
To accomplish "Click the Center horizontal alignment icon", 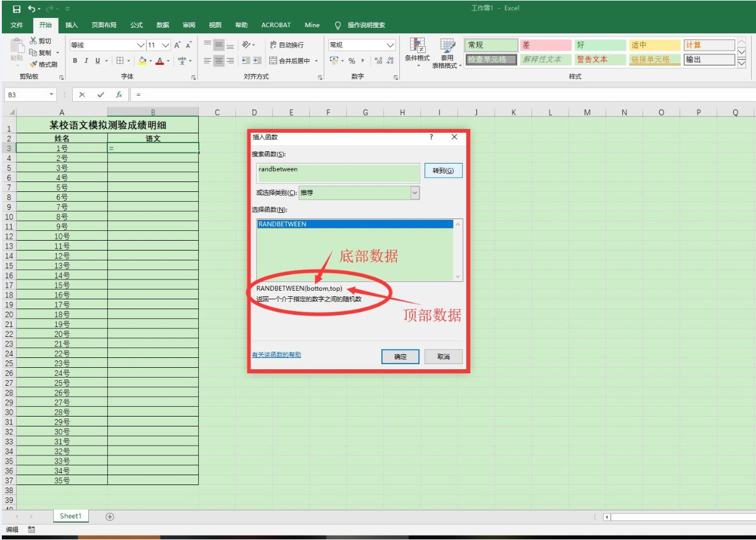I will pyautogui.click(x=218, y=60).
